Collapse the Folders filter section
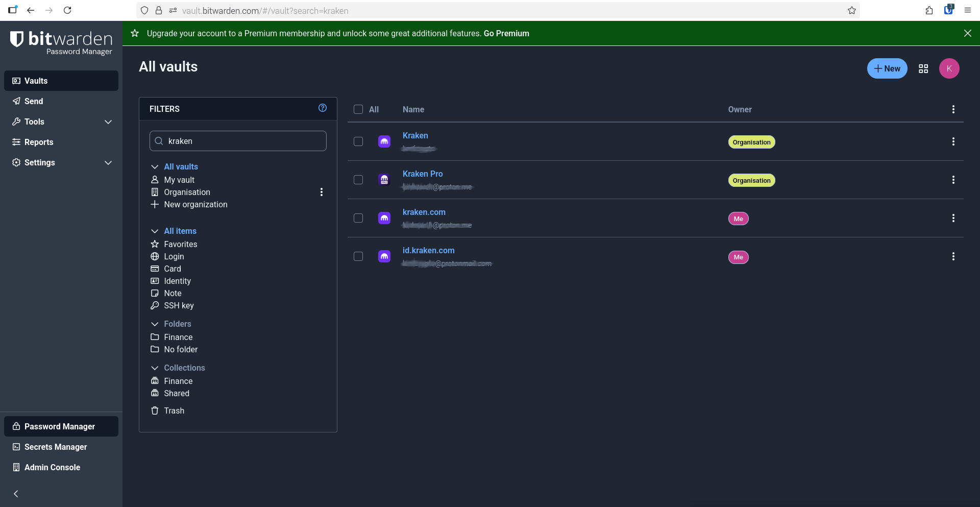 point(155,324)
